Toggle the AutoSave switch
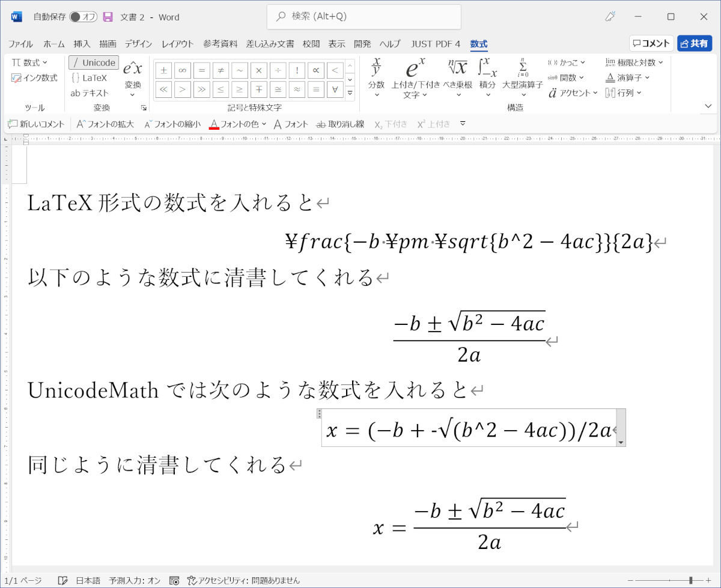The width and height of the screenshot is (721, 588). click(x=84, y=17)
